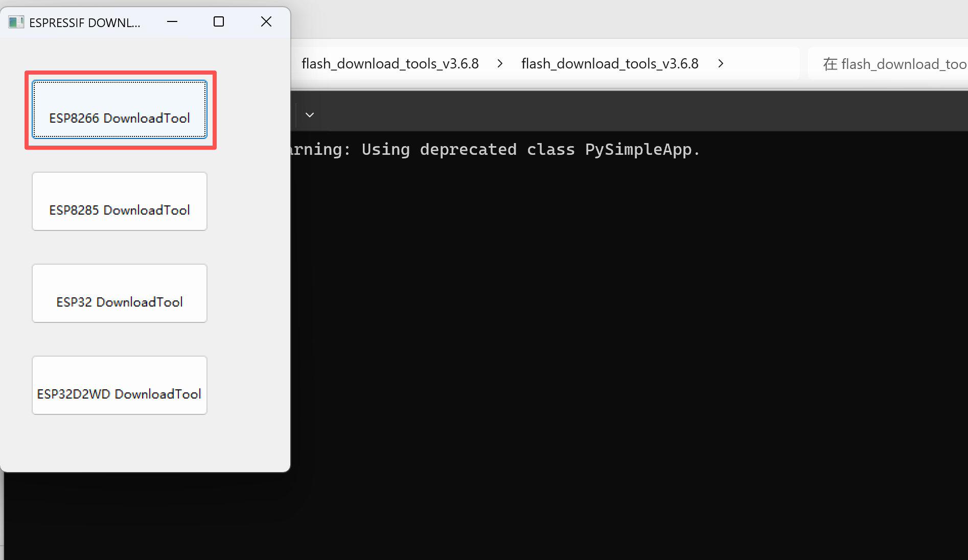Launch the ESP8266 DownloadTool

pyautogui.click(x=120, y=109)
